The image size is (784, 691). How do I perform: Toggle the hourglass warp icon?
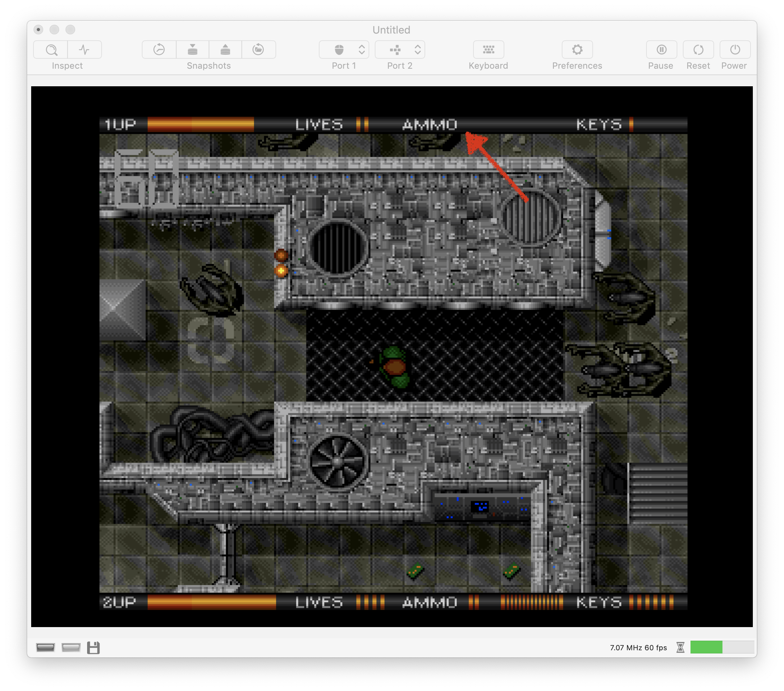[x=681, y=647]
